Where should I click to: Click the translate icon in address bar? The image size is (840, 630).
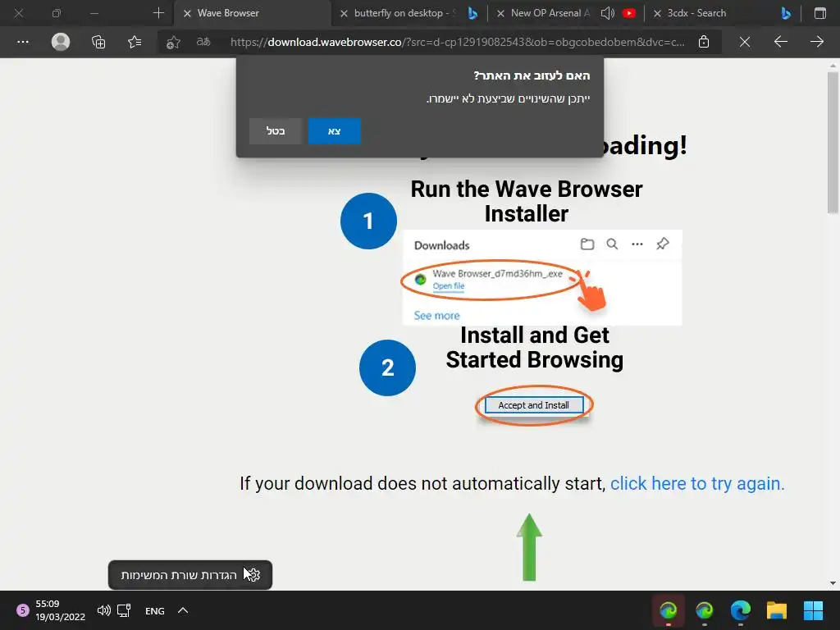(203, 42)
